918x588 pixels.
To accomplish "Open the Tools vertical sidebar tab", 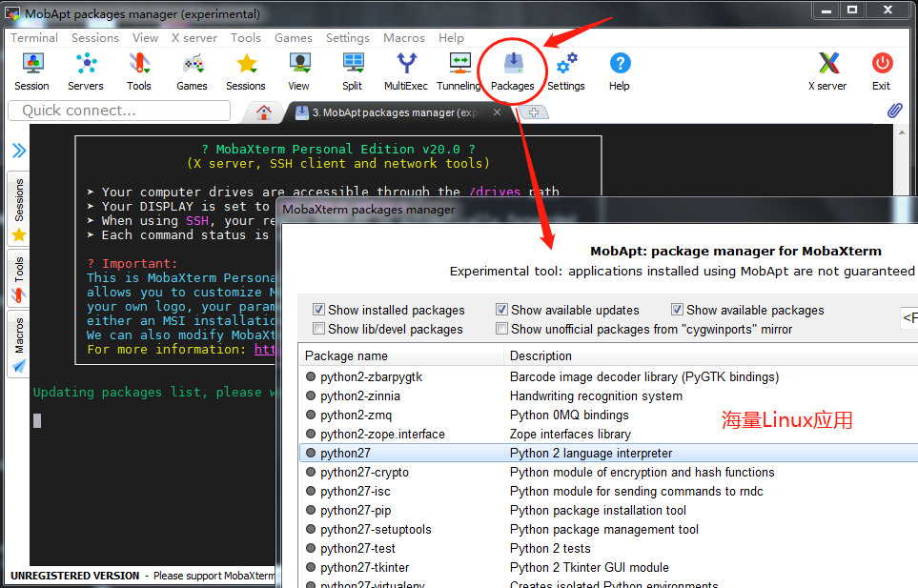I will tap(19, 278).
